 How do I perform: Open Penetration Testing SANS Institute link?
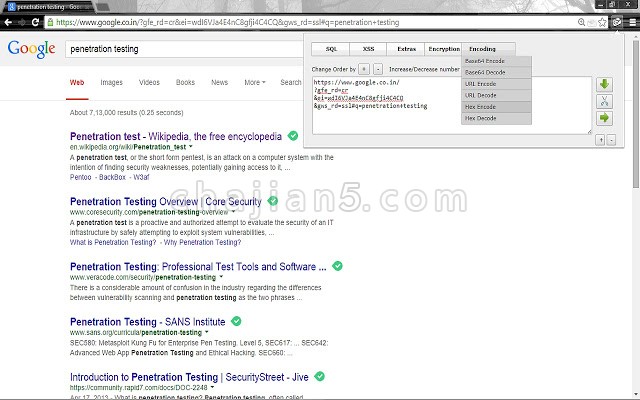(147, 322)
